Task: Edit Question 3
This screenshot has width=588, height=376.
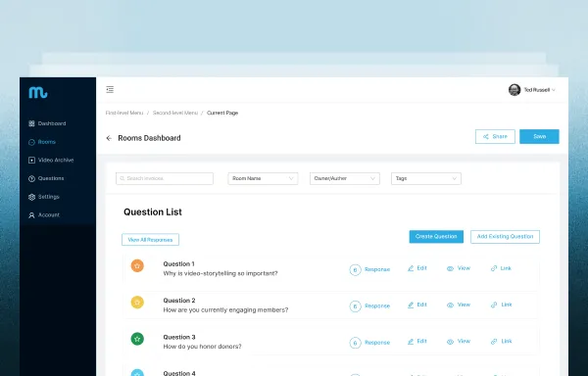Action: pos(417,341)
